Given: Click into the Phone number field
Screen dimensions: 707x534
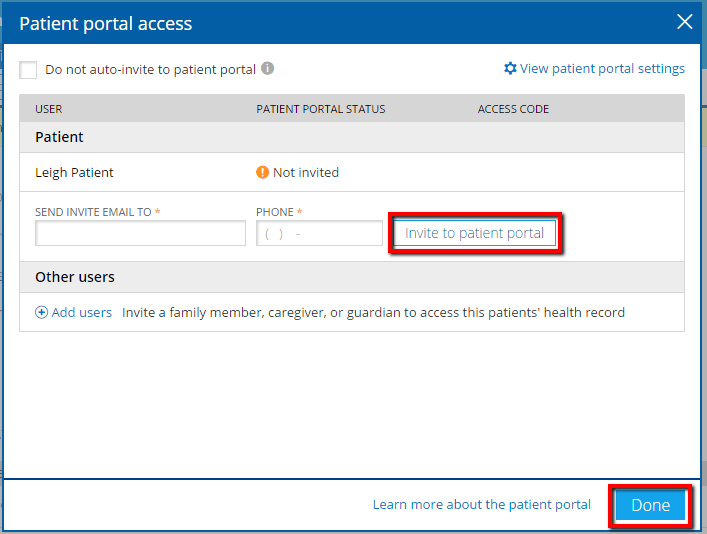Looking at the screenshot, I should 319,233.
